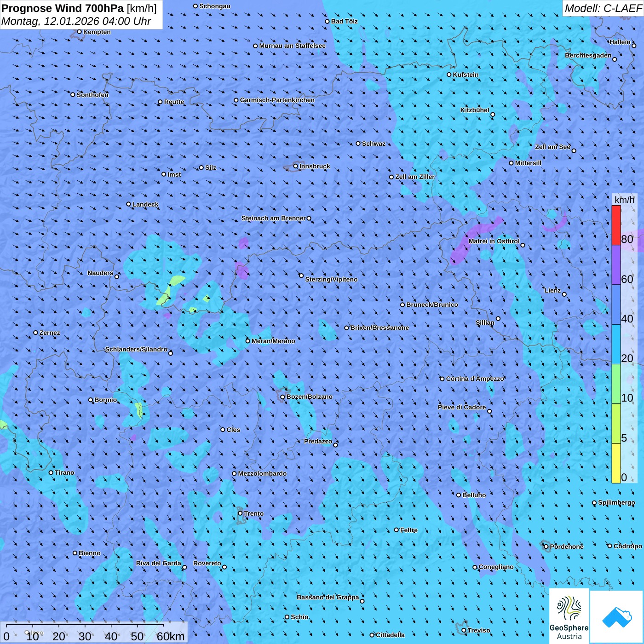This screenshot has height=644, width=644.
Task: Click the Meran/Merano label
Action: point(273,341)
